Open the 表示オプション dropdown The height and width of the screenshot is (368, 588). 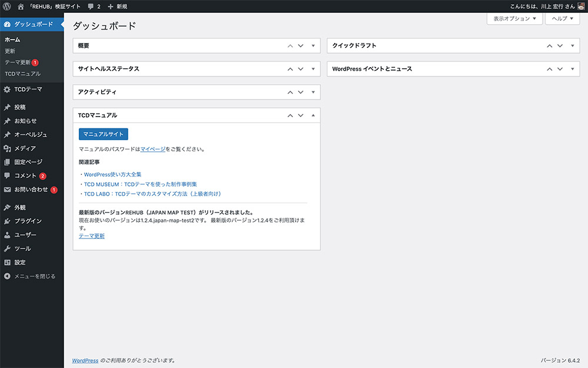[514, 18]
